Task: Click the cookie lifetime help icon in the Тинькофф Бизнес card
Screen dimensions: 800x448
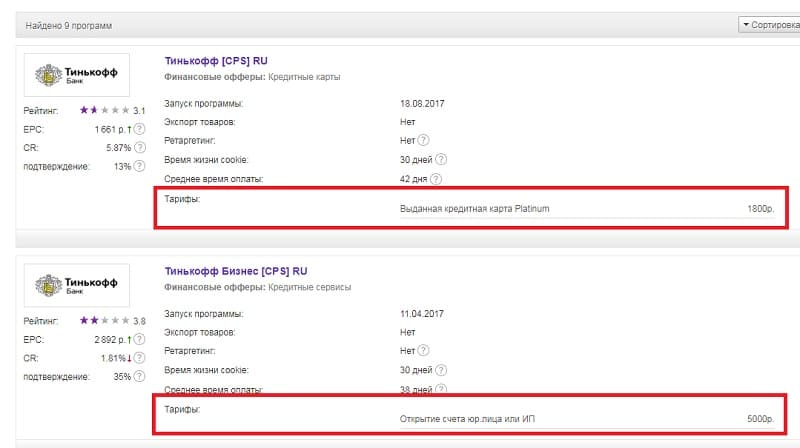Action: click(441, 370)
